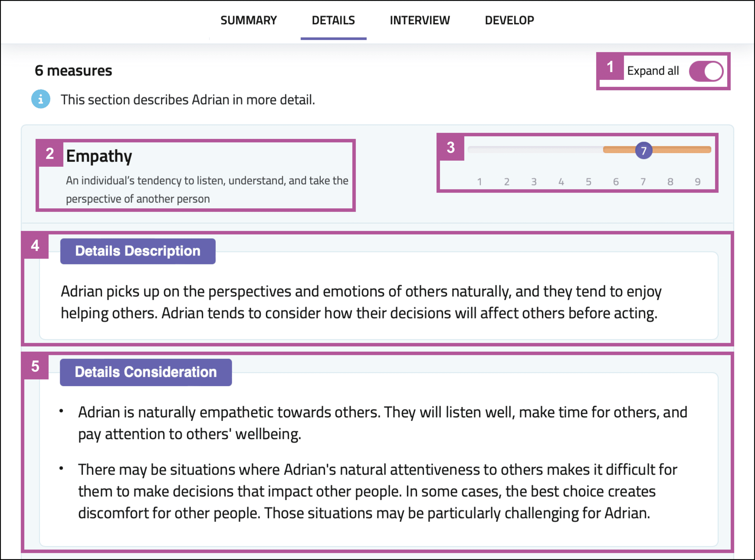This screenshot has height=560, width=755.
Task: Click the number 1 on the Empathy scale
Action: click(x=479, y=182)
